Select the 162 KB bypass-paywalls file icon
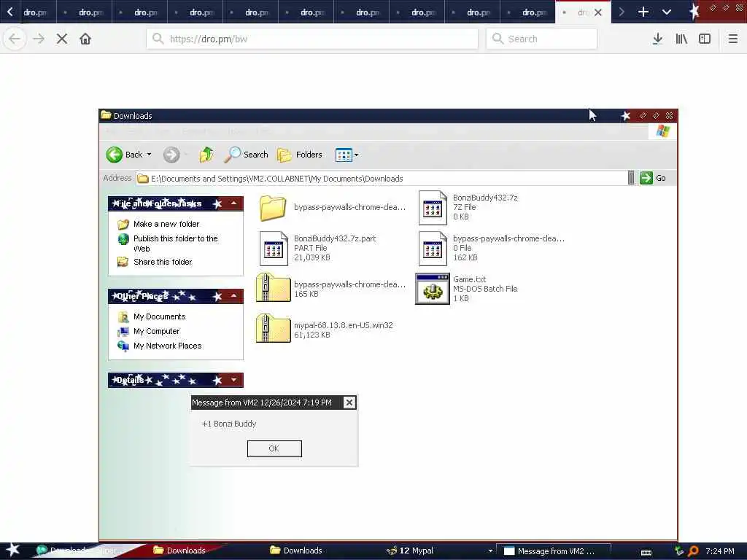The image size is (747, 560). click(x=433, y=248)
